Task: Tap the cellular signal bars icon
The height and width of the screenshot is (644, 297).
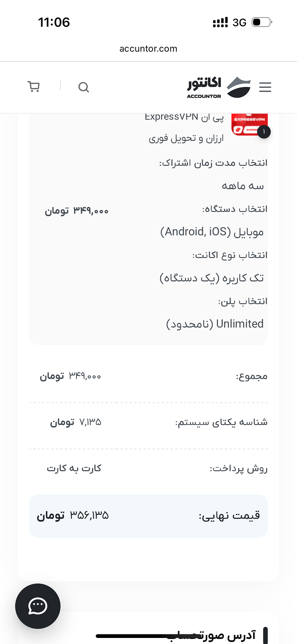Action: click(x=220, y=22)
